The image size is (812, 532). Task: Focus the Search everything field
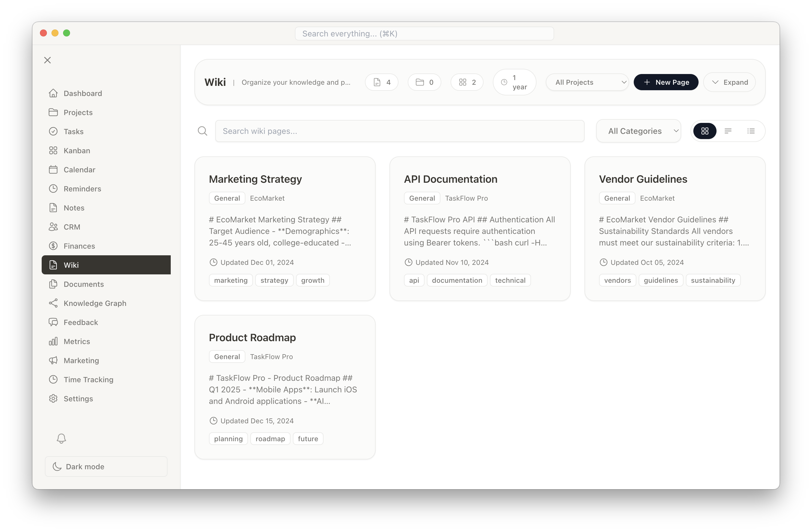coord(424,34)
